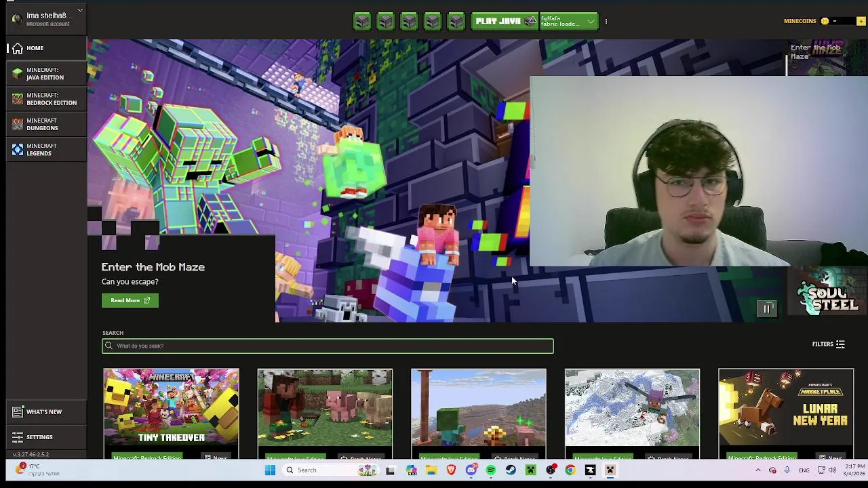Click the Minecoins coin icon
The height and width of the screenshot is (488, 868).
pos(825,21)
